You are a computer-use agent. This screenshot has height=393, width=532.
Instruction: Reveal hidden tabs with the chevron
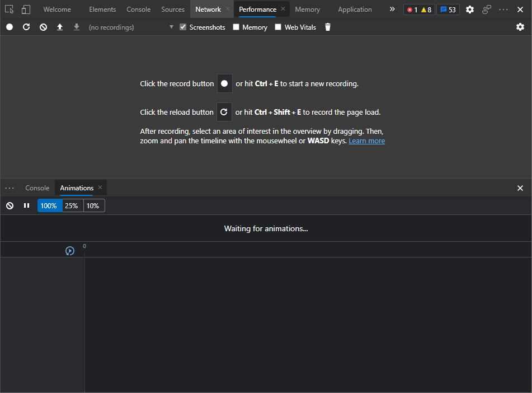392,9
